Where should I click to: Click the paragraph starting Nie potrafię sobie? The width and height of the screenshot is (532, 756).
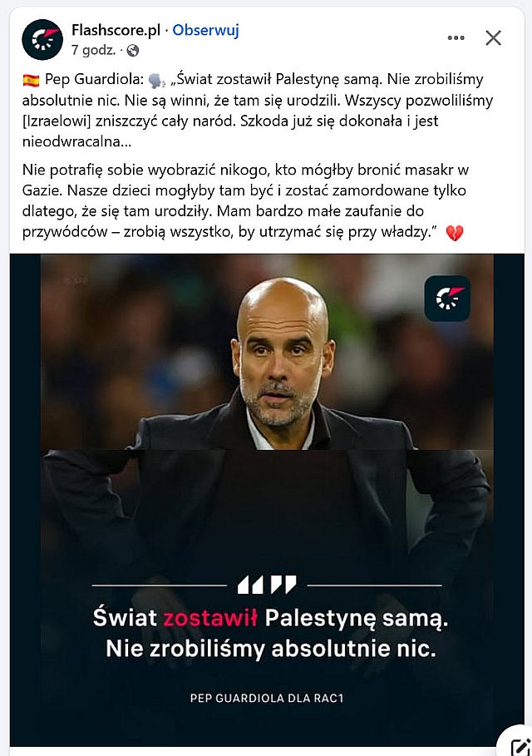pos(245,201)
